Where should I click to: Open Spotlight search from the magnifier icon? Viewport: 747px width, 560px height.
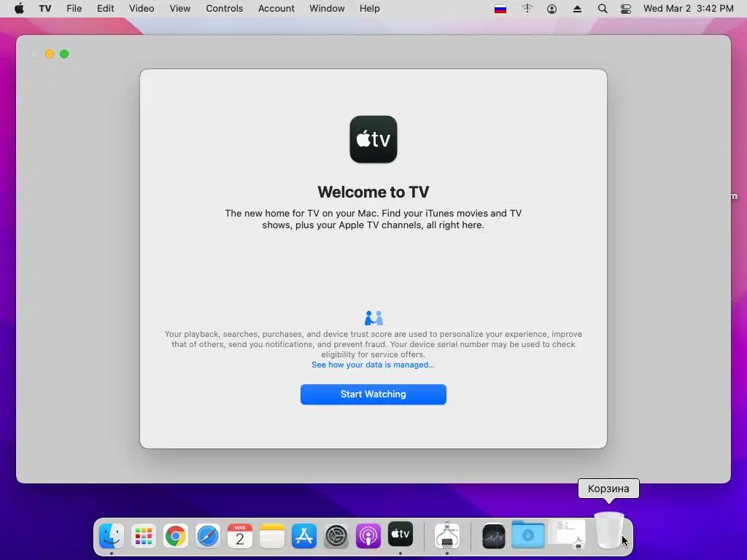coord(602,9)
